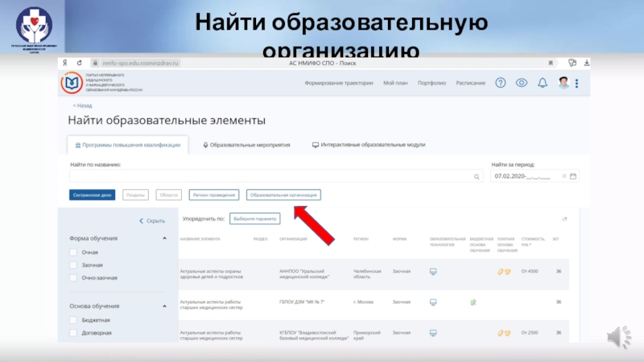Open notifications bell icon
644x362 pixels.
pyautogui.click(x=543, y=83)
